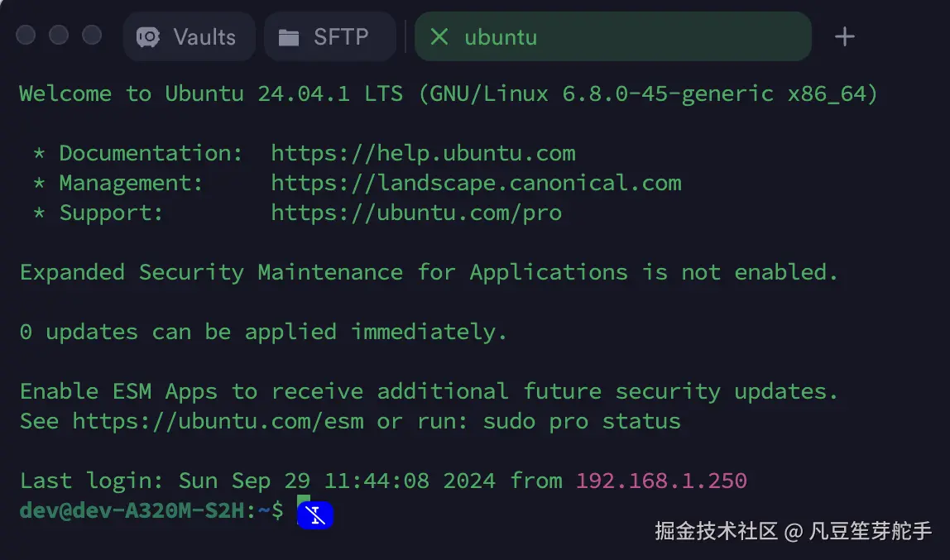Click the leftmost window close dot

point(26,35)
